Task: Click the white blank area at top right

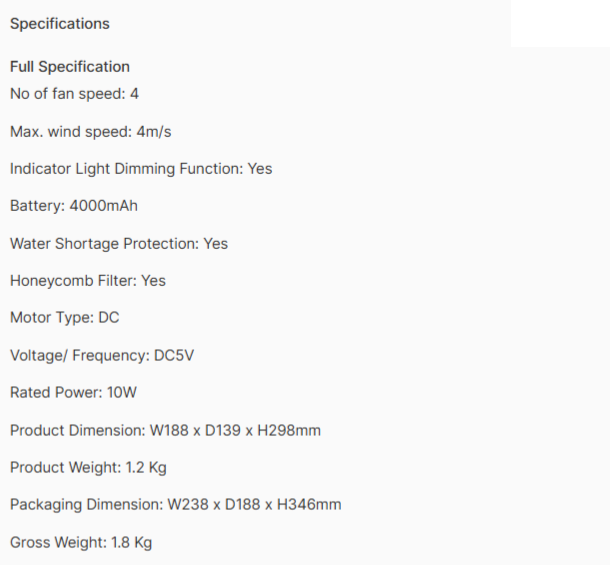Action: 560,23
